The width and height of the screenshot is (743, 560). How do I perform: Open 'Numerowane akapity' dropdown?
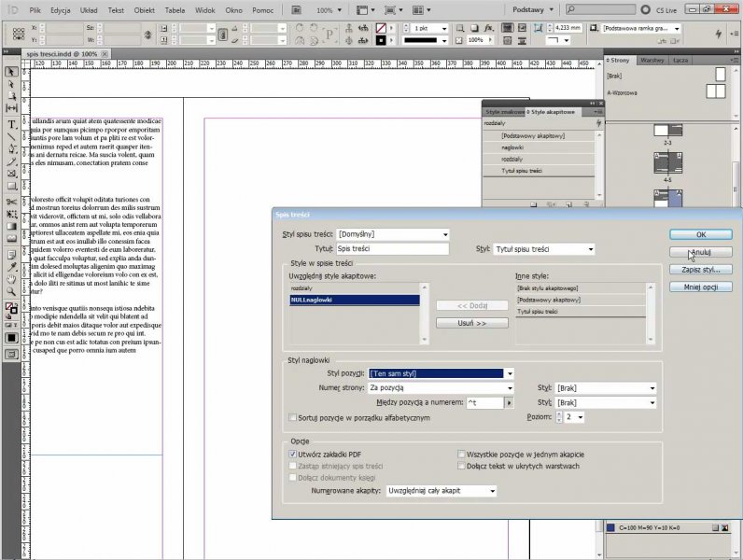(441, 490)
